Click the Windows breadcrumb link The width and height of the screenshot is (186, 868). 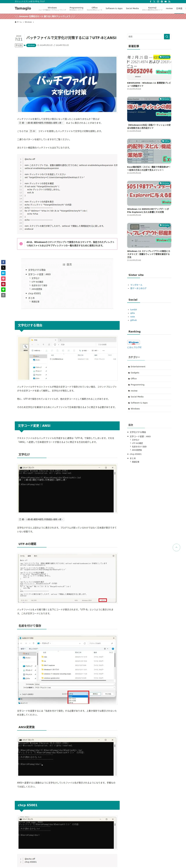(x=28, y=22)
